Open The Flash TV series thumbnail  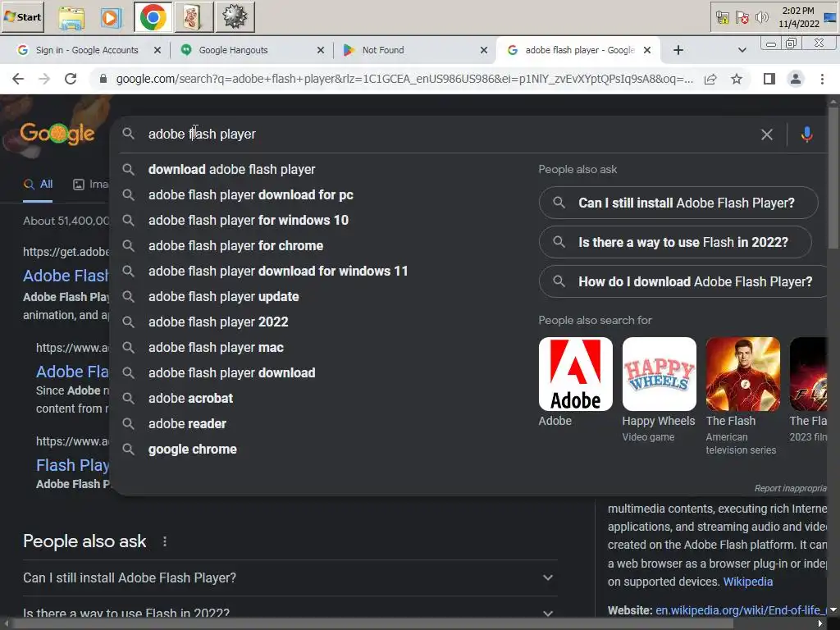[742, 374]
